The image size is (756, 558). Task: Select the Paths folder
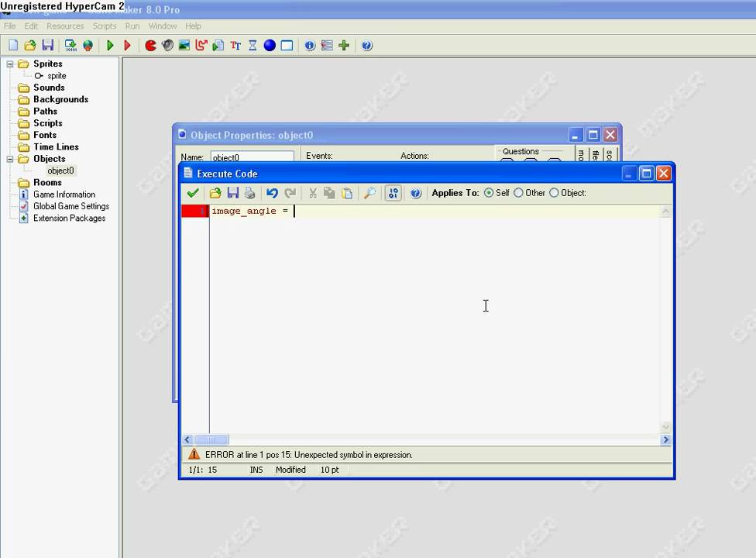(46, 111)
